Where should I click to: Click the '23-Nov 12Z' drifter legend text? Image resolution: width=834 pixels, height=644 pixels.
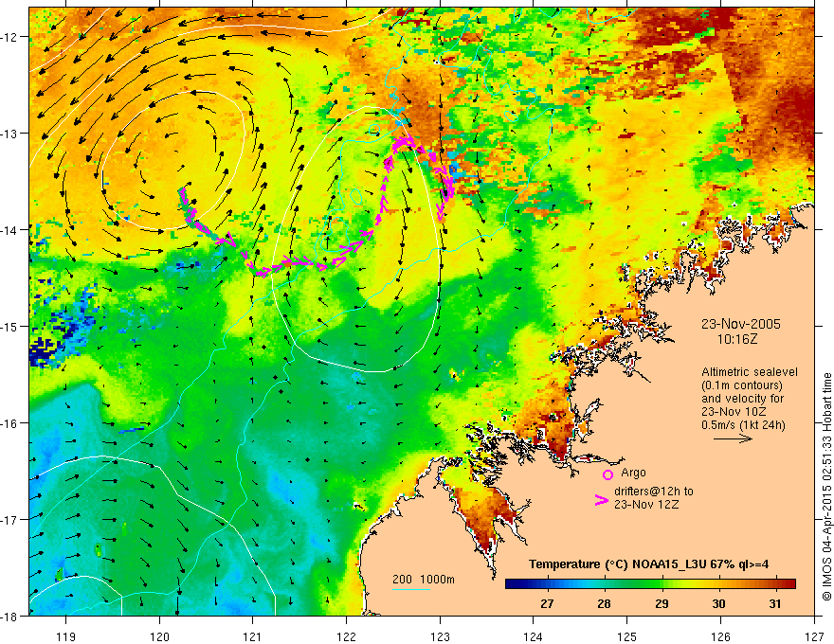click(646, 504)
